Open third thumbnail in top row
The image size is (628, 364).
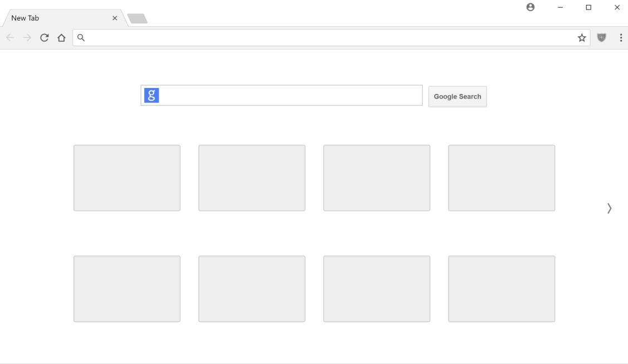(377, 178)
